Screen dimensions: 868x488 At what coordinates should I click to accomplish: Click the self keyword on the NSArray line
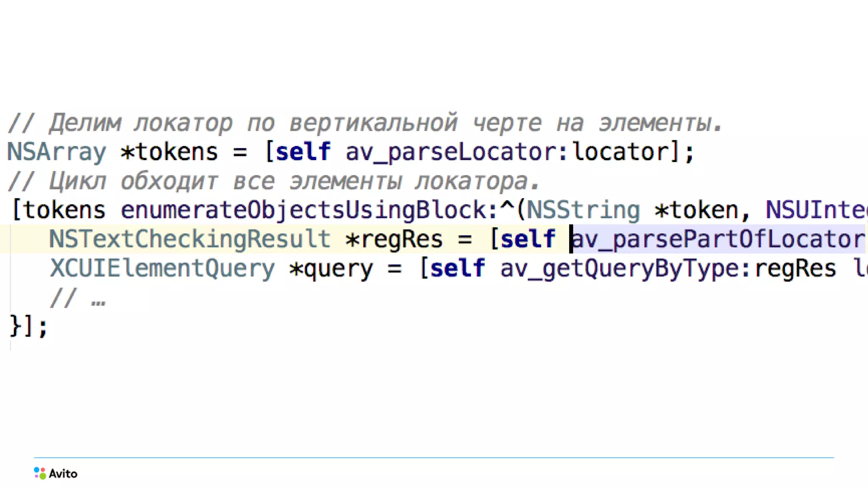point(303,152)
